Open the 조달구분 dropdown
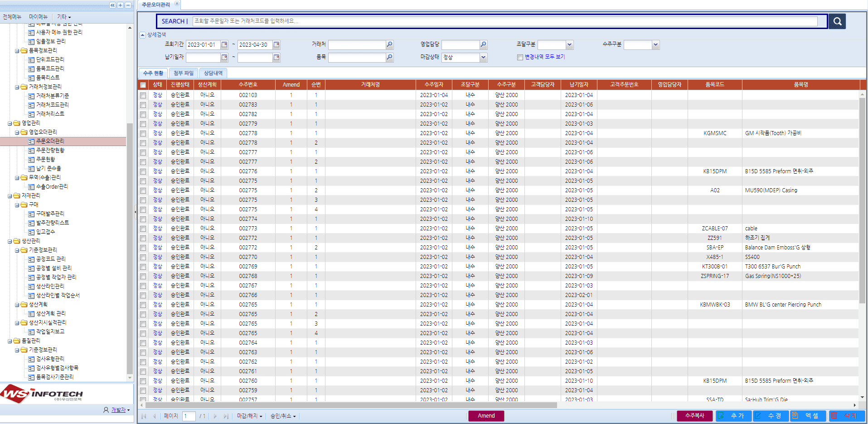Image resolution: width=868 pixels, height=424 pixels. coord(569,45)
